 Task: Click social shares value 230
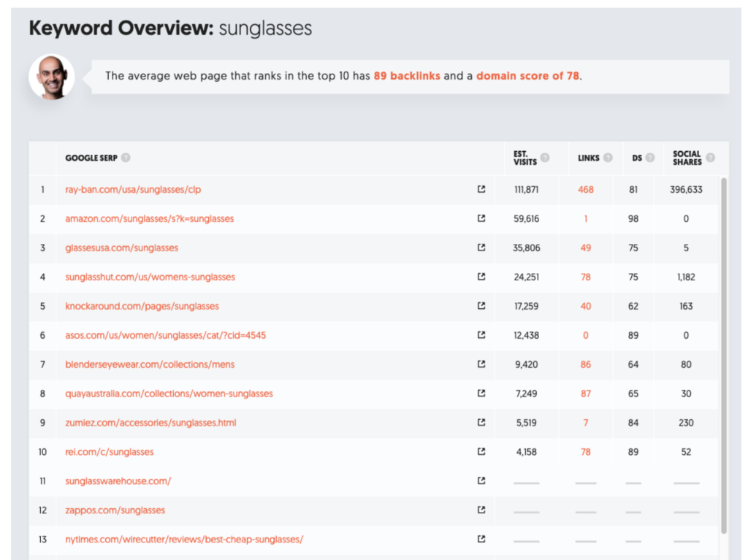pyautogui.click(x=686, y=423)
